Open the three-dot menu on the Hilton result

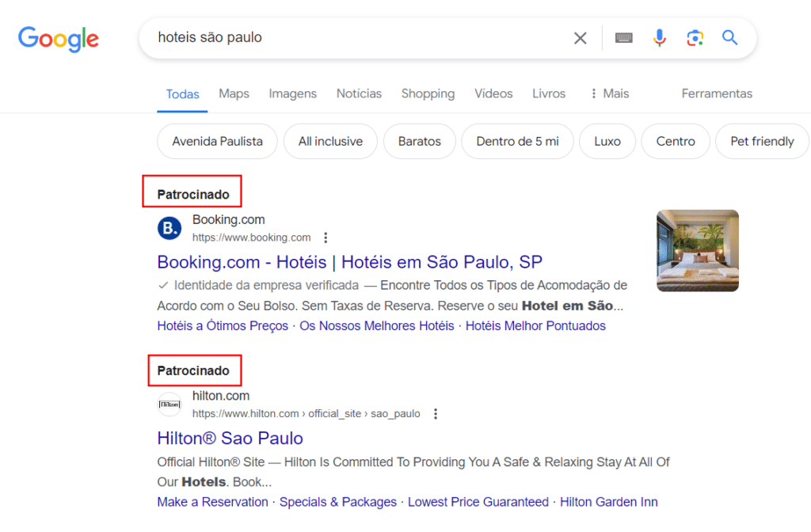click(x=435, y=412)
